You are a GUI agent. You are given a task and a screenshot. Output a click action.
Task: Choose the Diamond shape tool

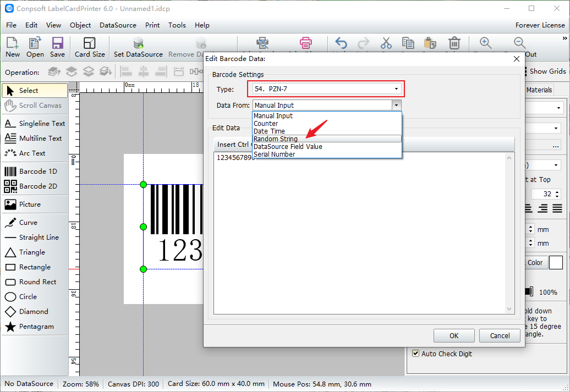[35, 312]
